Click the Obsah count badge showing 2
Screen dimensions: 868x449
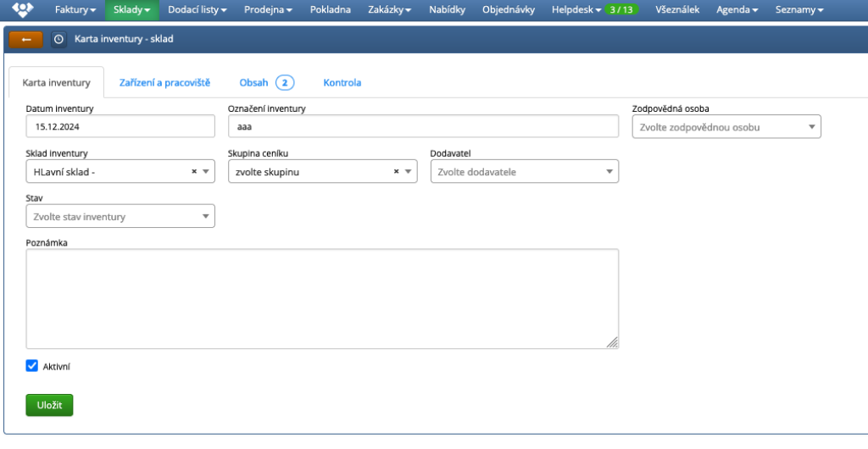284,83
